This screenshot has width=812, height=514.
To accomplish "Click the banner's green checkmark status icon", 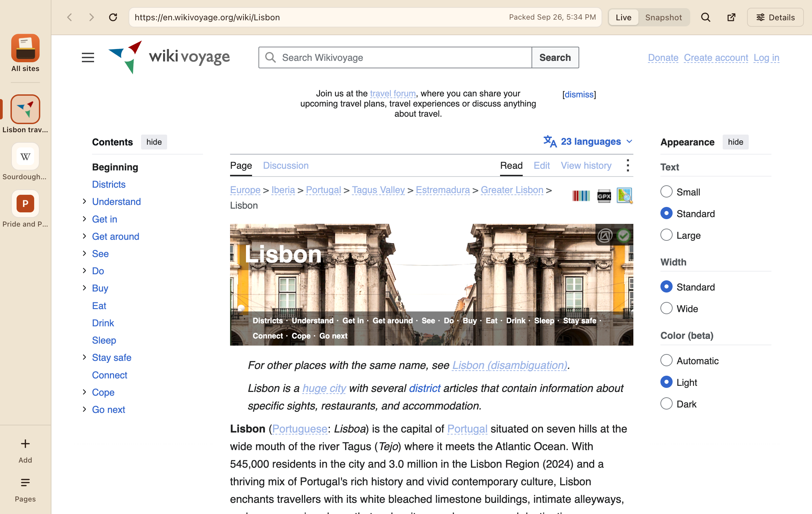I will (624, 235).
